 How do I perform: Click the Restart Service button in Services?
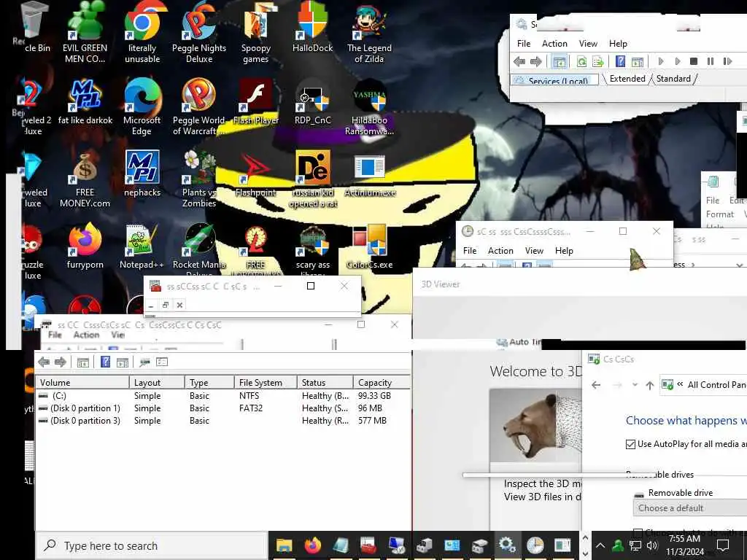[x=727, y=61]
